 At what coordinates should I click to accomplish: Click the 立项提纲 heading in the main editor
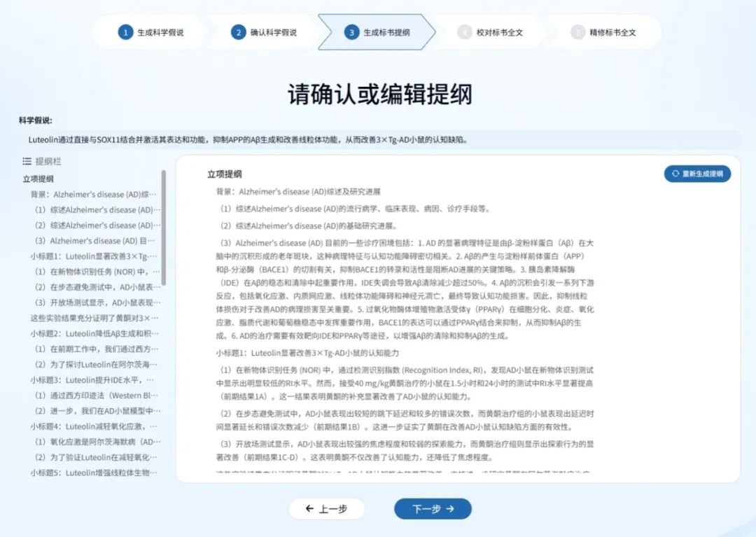[x=224, y=174]
